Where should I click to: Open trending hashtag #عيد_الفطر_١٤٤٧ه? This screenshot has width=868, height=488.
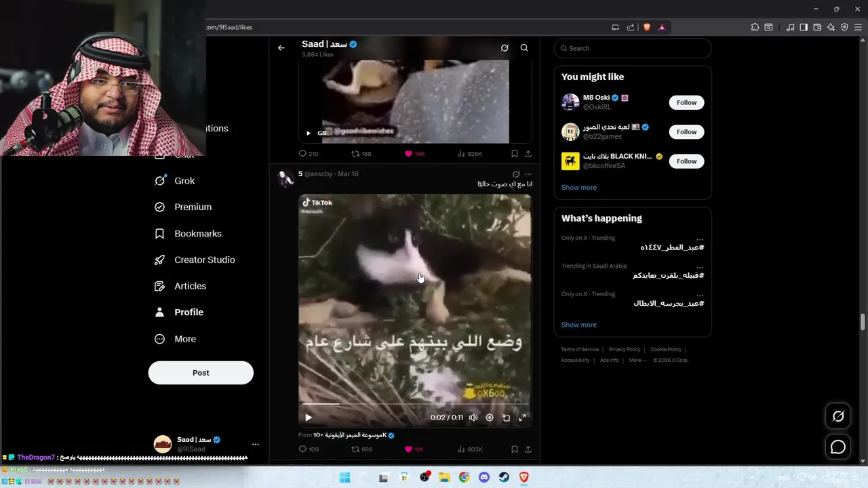672,247
